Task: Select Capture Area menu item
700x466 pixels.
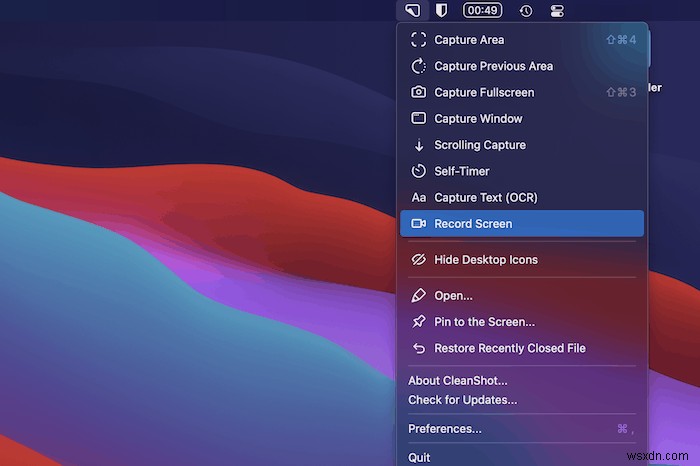Action: coord(522,39)
